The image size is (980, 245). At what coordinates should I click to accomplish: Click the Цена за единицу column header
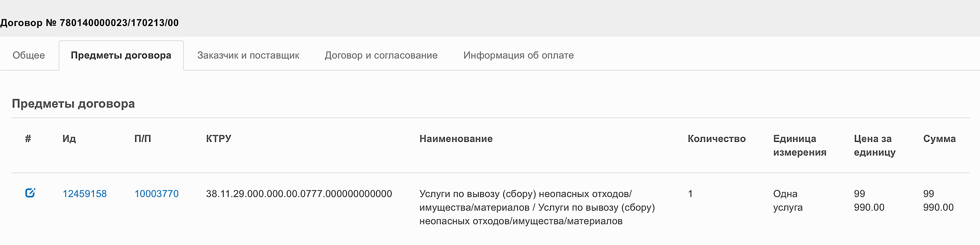(874, 145)
